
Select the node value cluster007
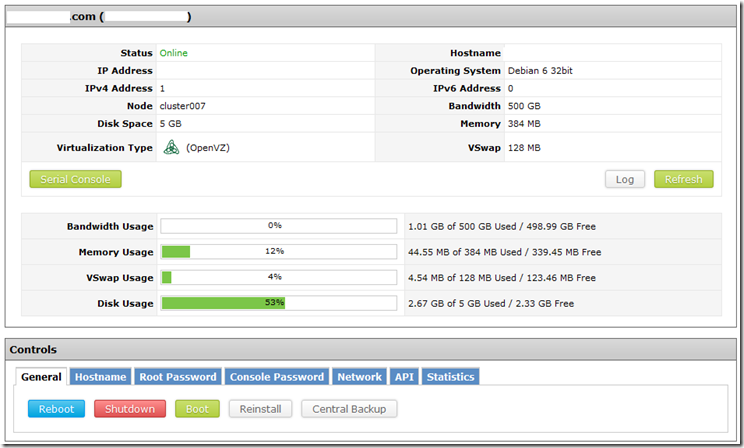click(x=183, y=106)
